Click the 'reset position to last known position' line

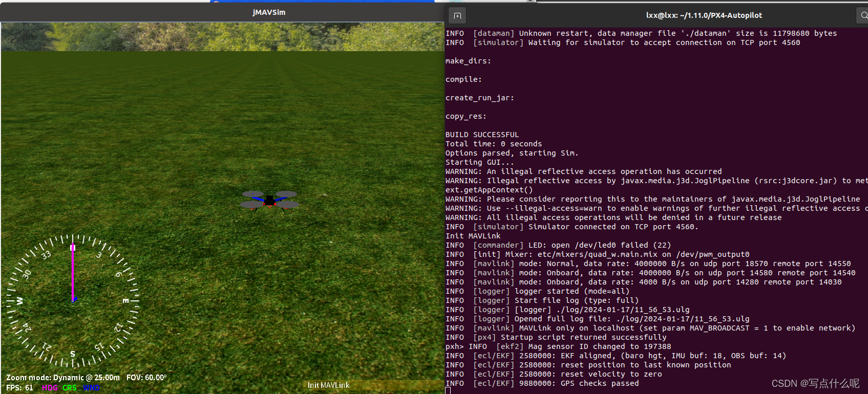[x=588, y=365]
